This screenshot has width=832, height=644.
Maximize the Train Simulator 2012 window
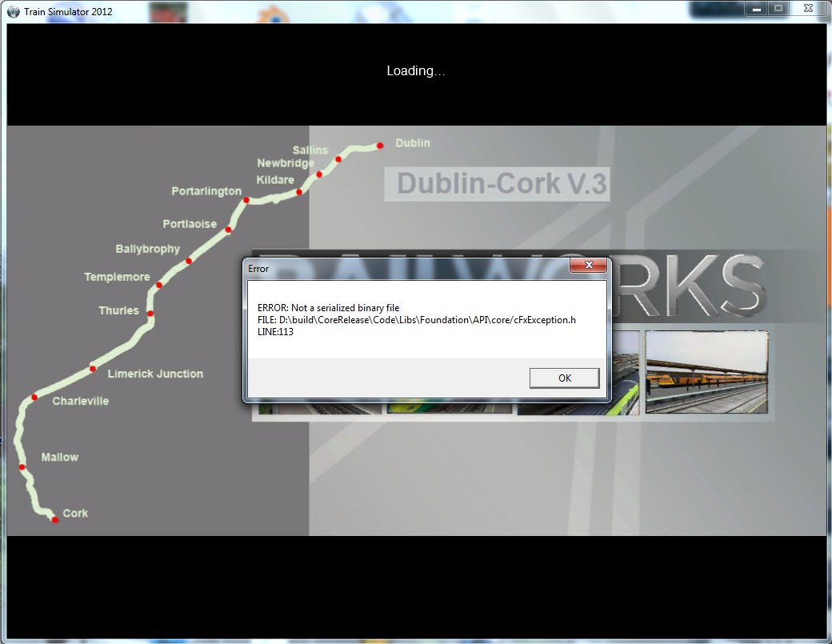click(x=778, y=9)
